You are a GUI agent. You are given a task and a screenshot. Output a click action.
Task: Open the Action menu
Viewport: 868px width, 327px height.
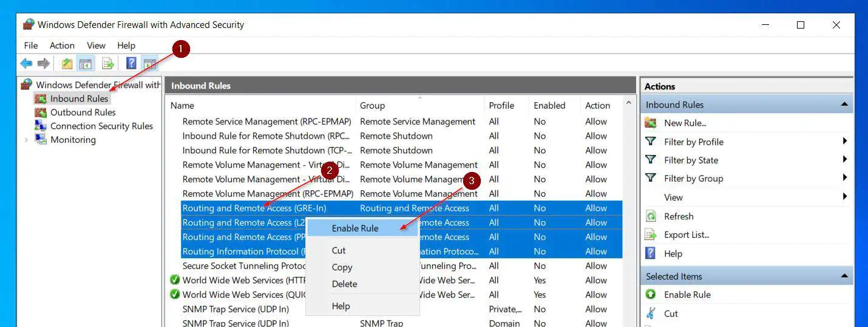pyautogui.click(x=62, y=46)
